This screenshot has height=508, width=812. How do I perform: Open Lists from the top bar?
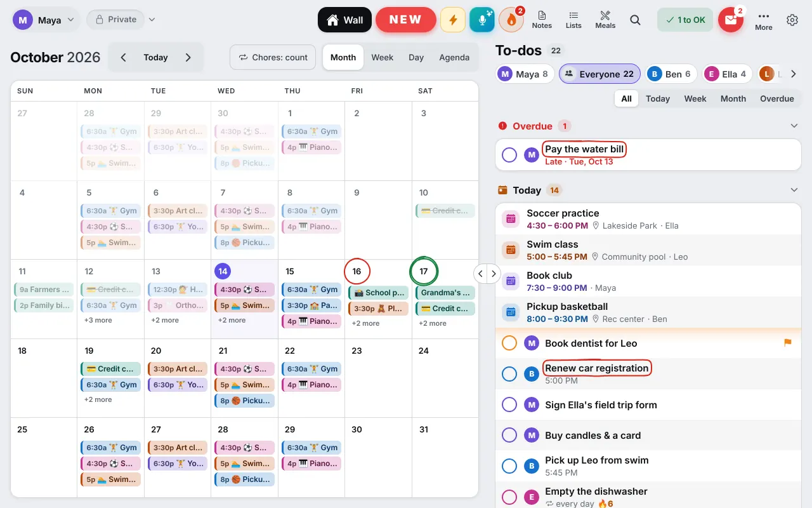click(573, 20)
